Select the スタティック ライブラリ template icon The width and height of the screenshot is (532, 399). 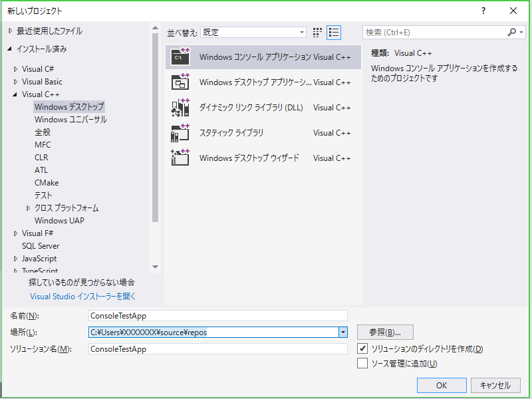(x=180, y=133)
